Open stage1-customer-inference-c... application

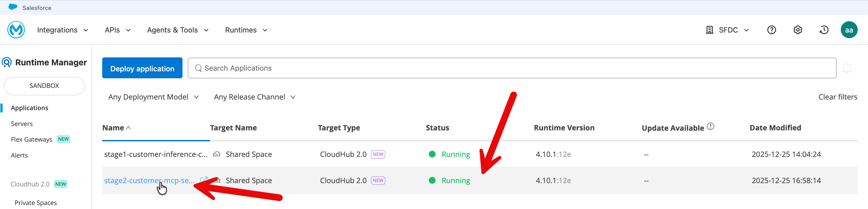(156, 154)
